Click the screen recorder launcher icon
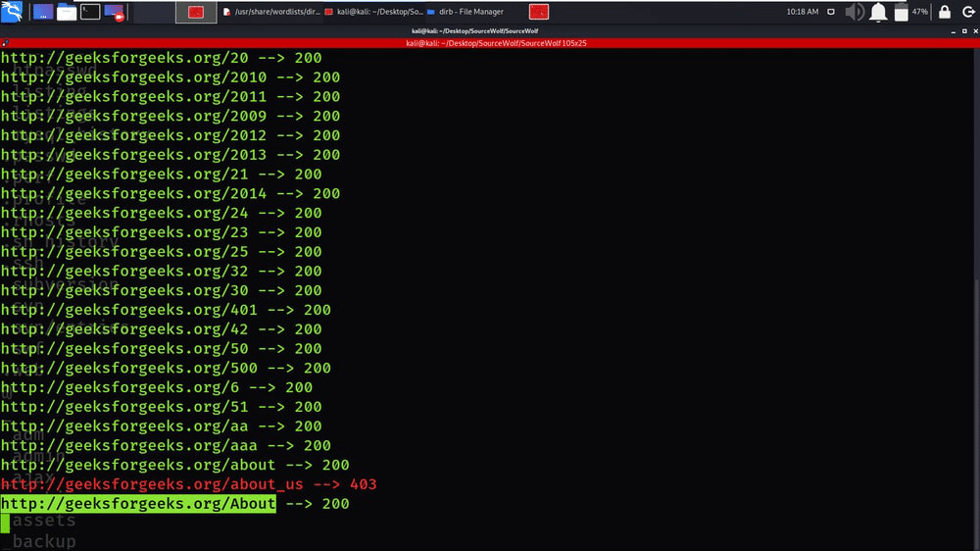Viewport: 980px width, 551px height. pyautogui.click(x=115, y=11)
